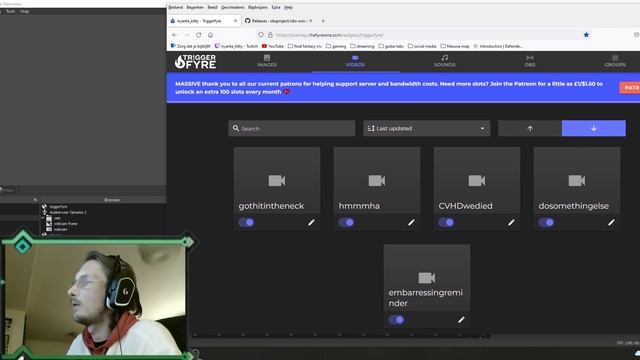Collapse the cam group in OBS sources
The image size is (640, 360).
click(x=42, y=218)
